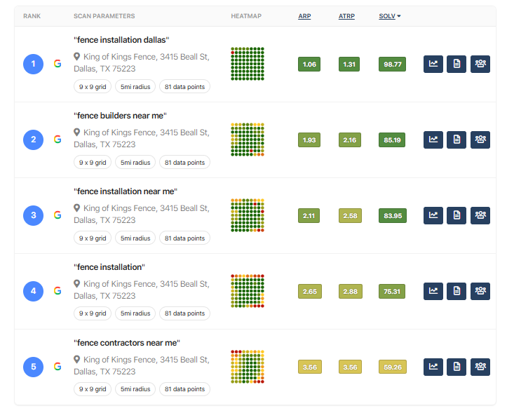This screenshot has height=420, width=507.
Task: Open trend chart for "fence installation near me"
Action: click(x=433, y=215)
